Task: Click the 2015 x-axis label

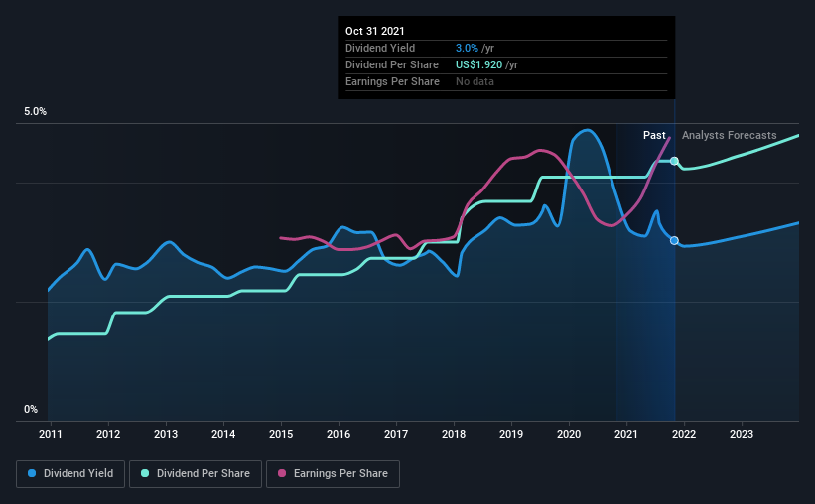Action: click(x=281, y=434)
